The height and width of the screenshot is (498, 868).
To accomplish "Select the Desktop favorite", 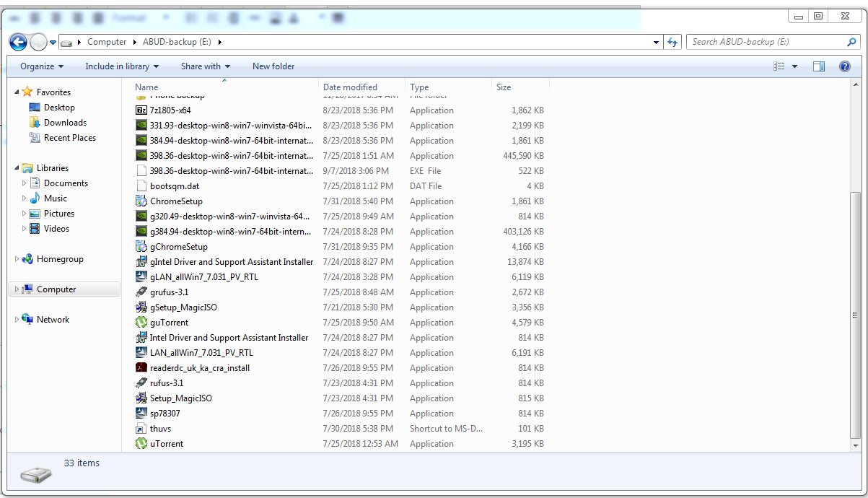I will point(59,108).
